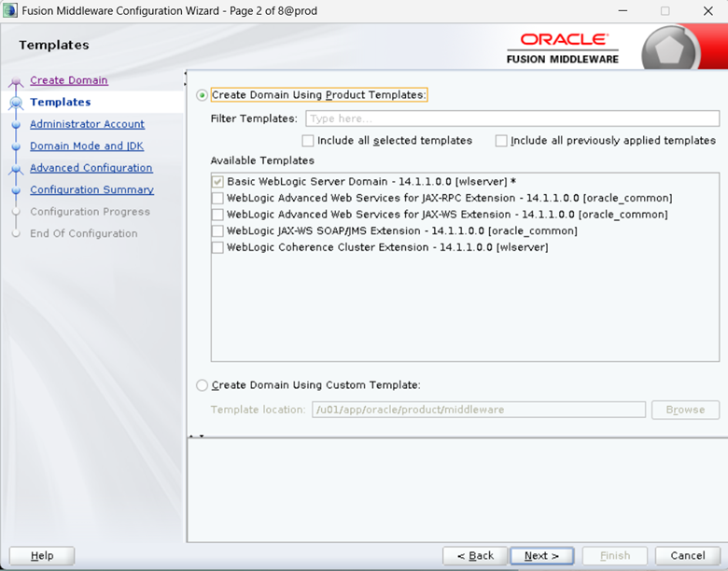This screenshot has width=728, height=571.
Task: Enable WebLogic Coherence Cluster Extension checkbox
Action: tap(217, 247)
